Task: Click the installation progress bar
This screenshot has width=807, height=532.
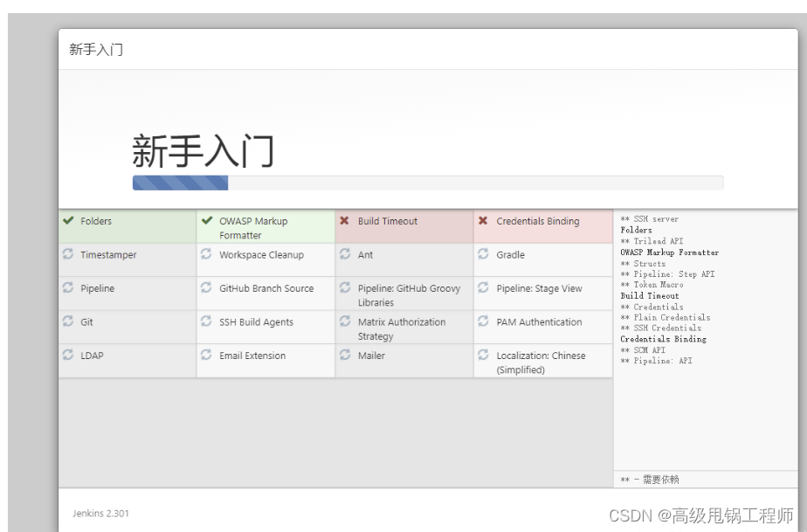Action: click(x=428, y=183)
